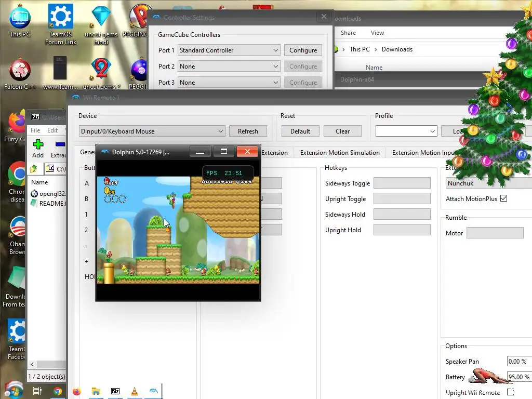Open Falcon C++ desktop icon
Viewport: 532px width, 399px height.
coord(20,74)
